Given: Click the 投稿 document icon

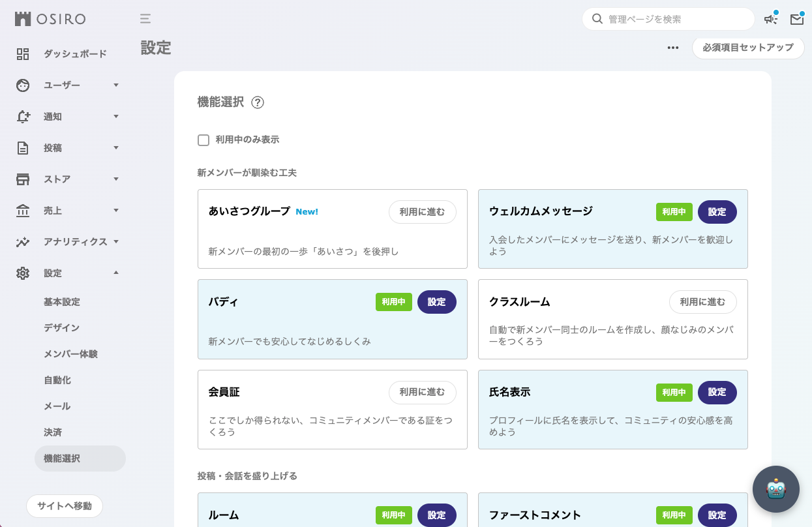Looking at the screenshot, I should pos(23,148).
